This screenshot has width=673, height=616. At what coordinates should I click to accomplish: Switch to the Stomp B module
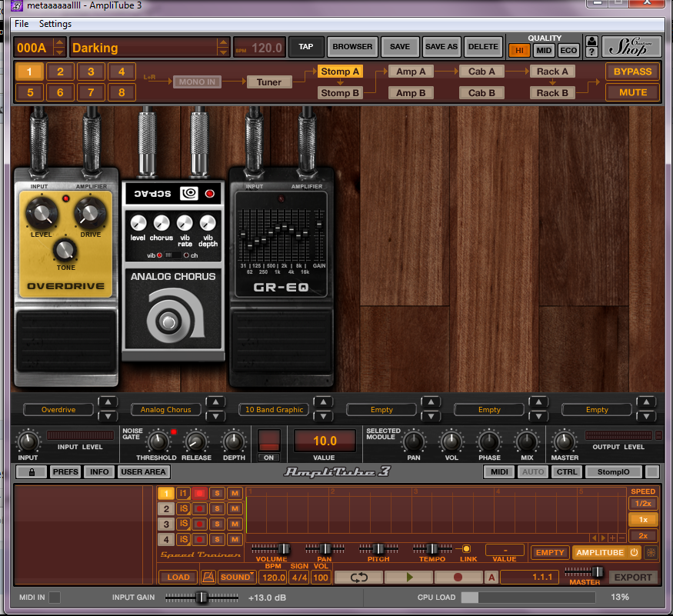(x=340, y=93)
